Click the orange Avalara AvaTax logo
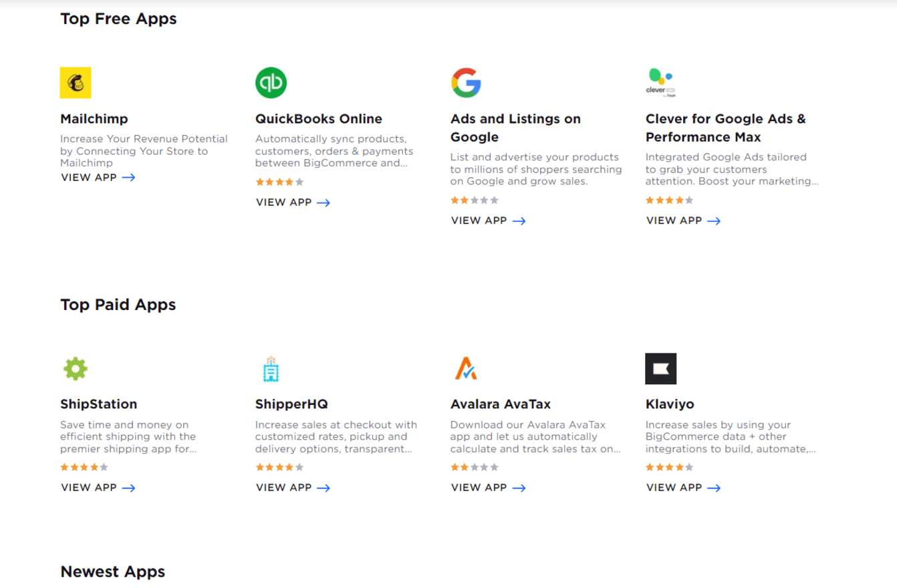The width and height of the screenshot is (897, 588). coord(466,368)
